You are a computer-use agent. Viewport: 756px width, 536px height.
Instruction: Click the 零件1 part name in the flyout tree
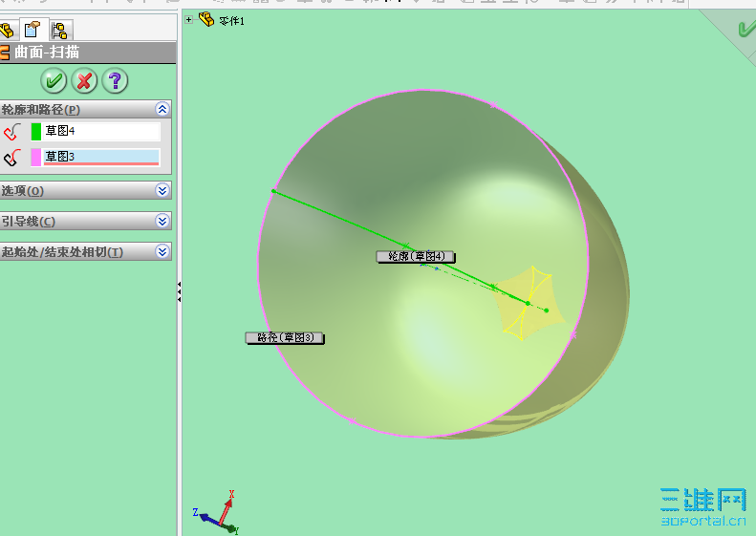[x=232, y=21]
